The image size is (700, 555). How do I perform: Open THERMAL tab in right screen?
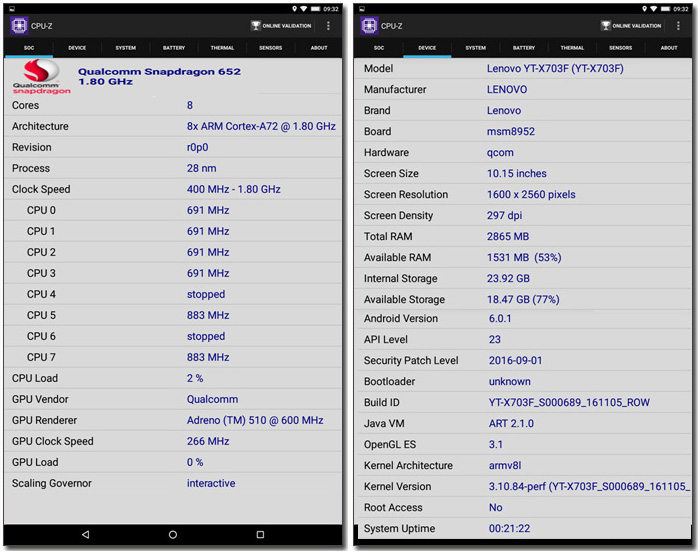point(572,48)
